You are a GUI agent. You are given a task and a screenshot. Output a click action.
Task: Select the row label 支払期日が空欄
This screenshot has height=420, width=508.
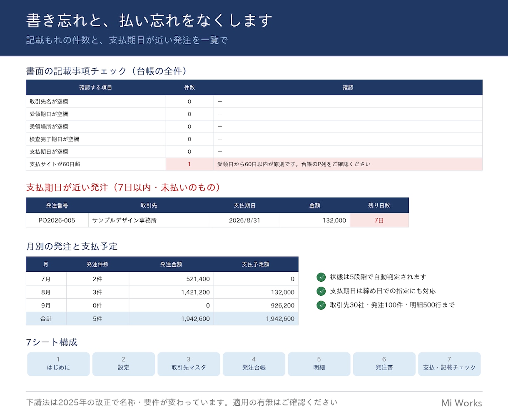[49, 152]
